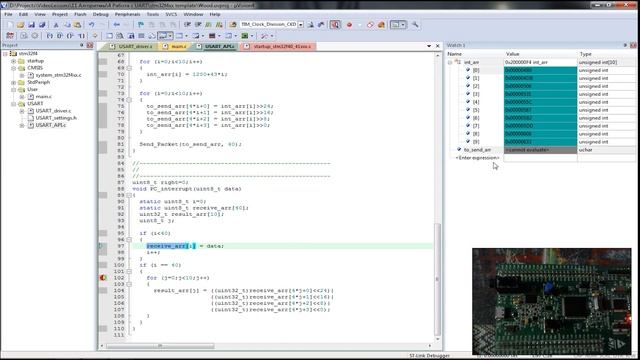Click the breakpoint marker at line 102

coord(103,278)
